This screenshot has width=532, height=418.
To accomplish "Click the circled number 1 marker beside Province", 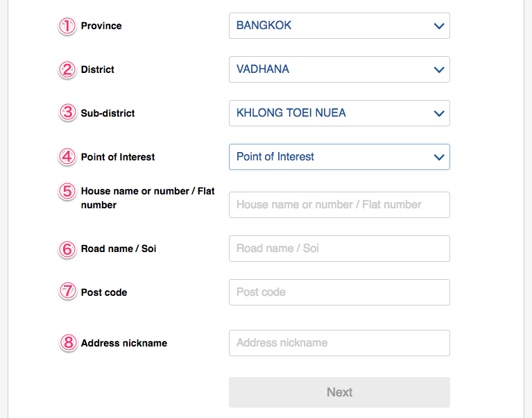I will point(67,26).
